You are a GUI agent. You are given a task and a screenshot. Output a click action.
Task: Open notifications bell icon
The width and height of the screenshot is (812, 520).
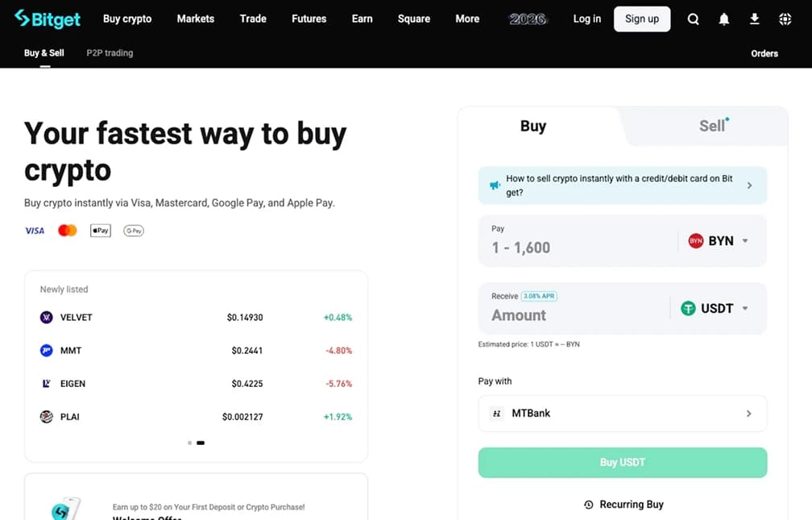(x=724, y=19)
